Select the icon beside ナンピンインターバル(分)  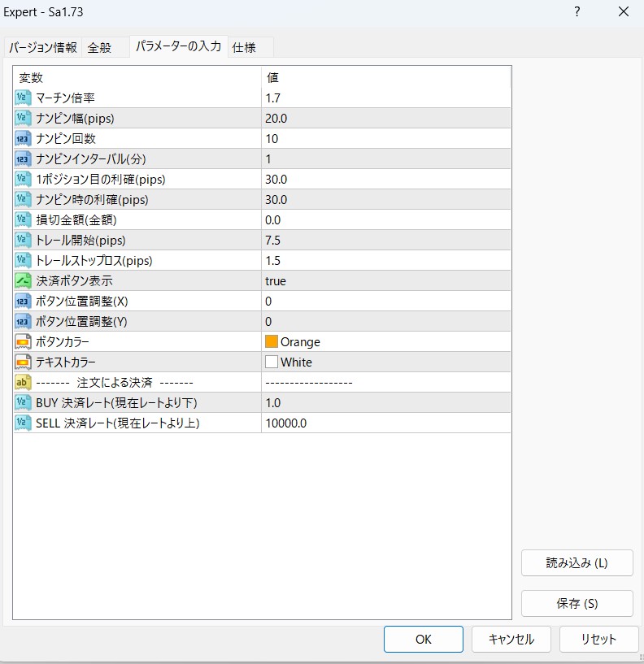pos(23,158)
